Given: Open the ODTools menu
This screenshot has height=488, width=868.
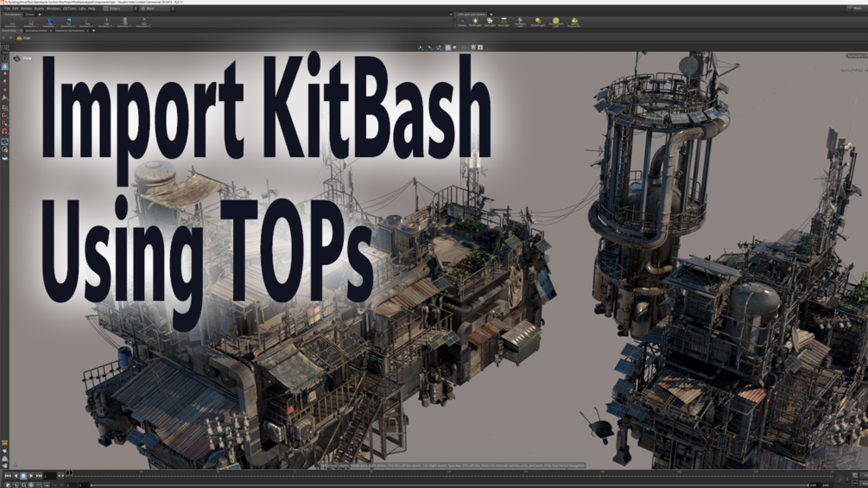Looking at the screenshot, I should [x=69, y=9].
